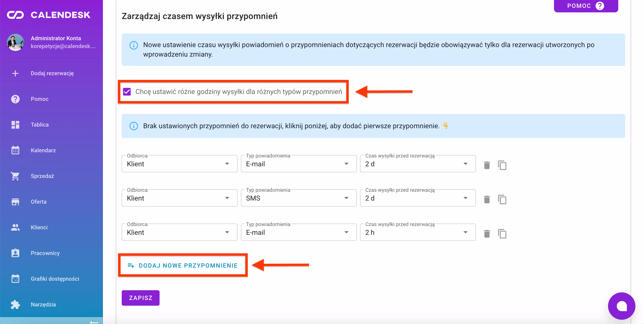Uncheck different send times for reminder types

[x=127, y=92]
